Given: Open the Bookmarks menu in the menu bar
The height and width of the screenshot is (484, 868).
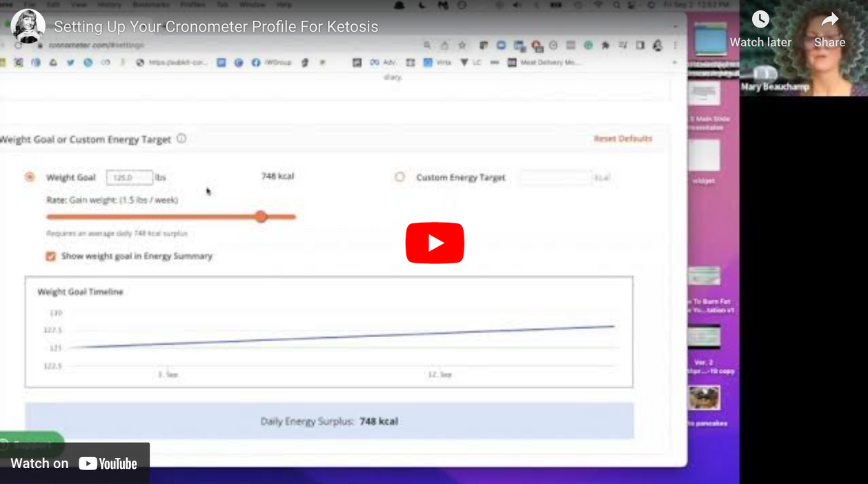Looking at the screenshot, I should point(150,4).
